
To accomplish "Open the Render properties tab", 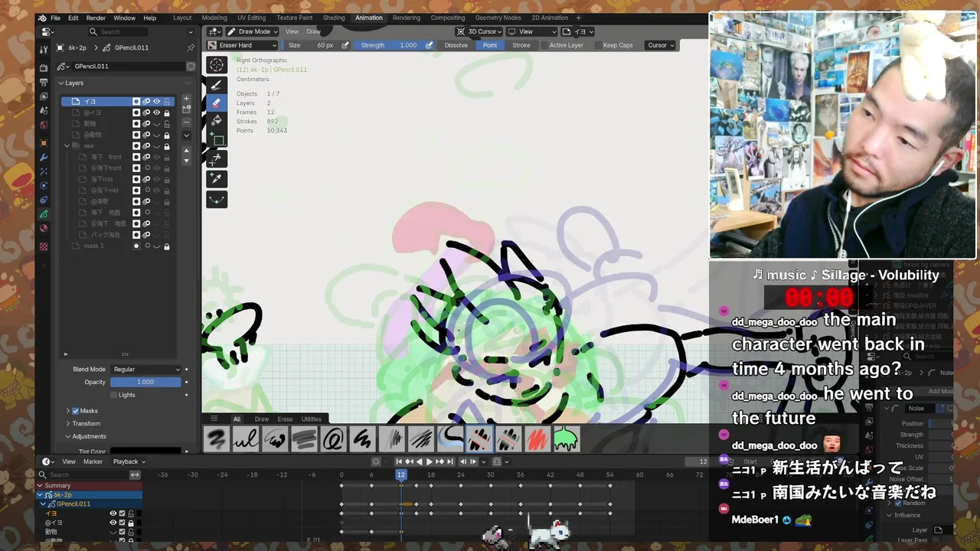I will point(44,68).
